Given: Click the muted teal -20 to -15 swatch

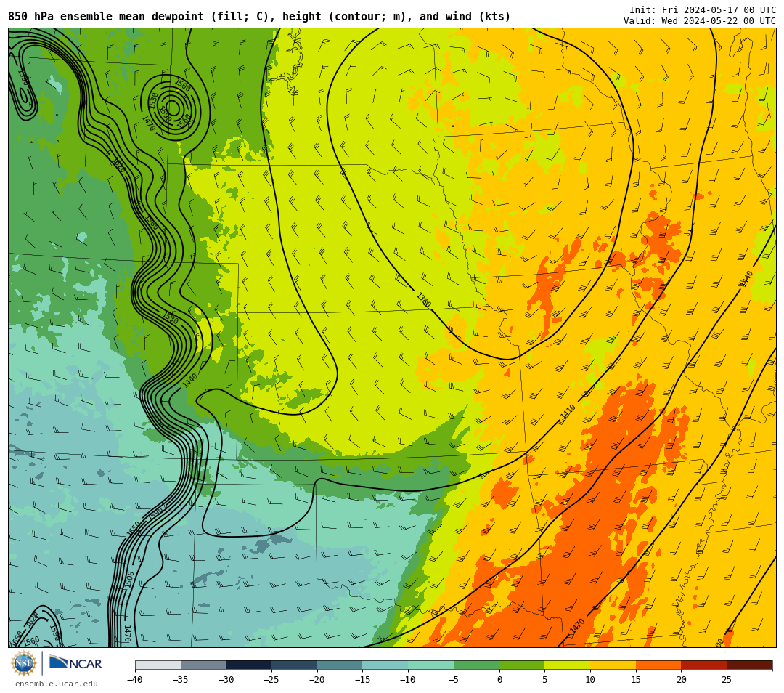Looking at the screenshot, I should [340, 665].
